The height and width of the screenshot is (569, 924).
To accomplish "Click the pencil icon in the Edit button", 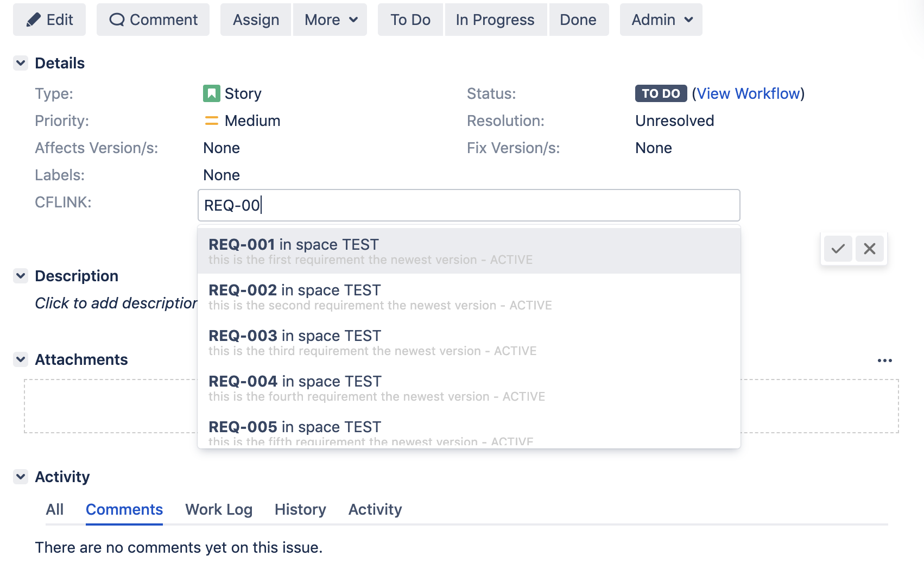I will 34,19.
